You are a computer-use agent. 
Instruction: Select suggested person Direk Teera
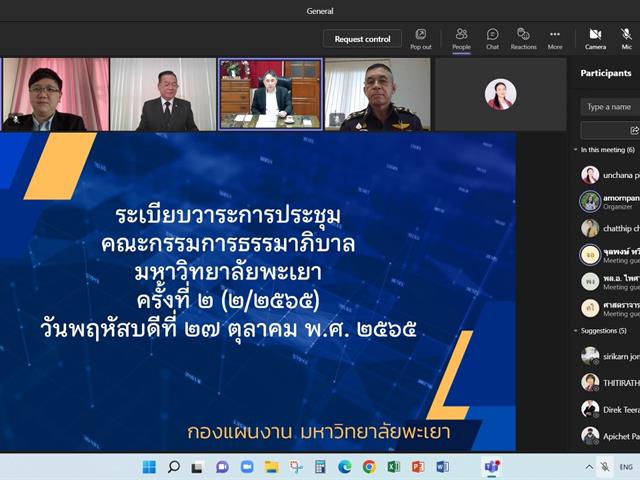tap(609, 409)
